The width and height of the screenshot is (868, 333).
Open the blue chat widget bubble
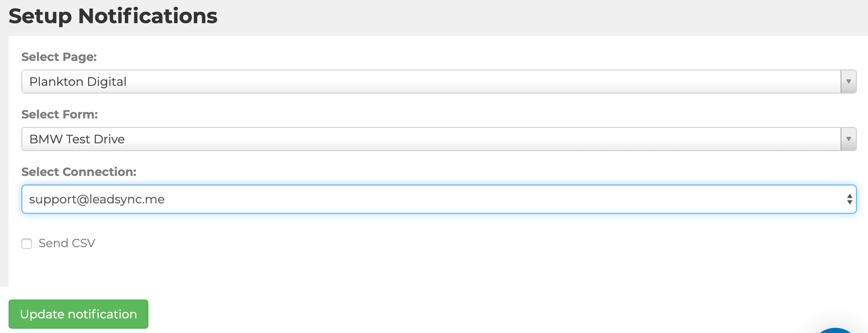coord(835,330)
